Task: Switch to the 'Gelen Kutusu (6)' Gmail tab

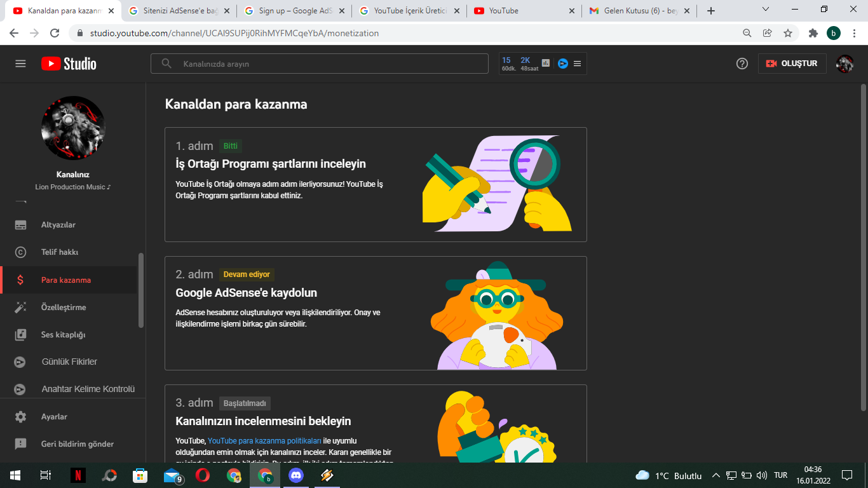Action: point(641,11)
